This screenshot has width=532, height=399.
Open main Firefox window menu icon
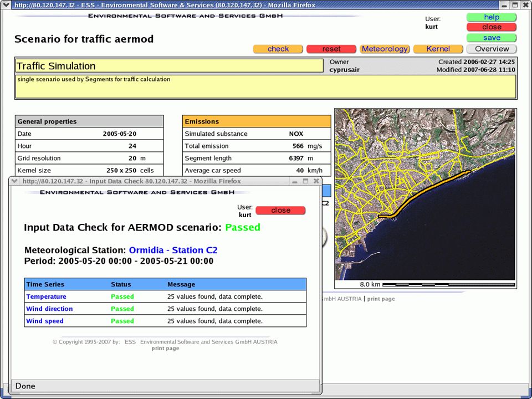[x=6, y=5]
